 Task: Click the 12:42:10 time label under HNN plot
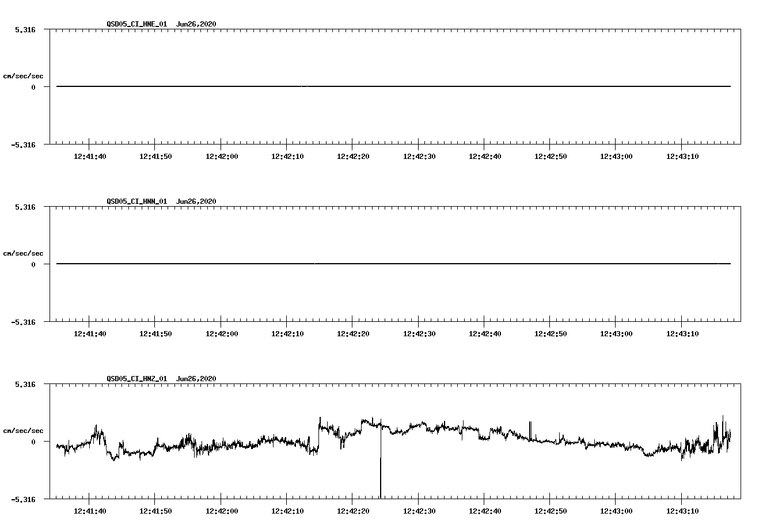(x=287, y=334)
